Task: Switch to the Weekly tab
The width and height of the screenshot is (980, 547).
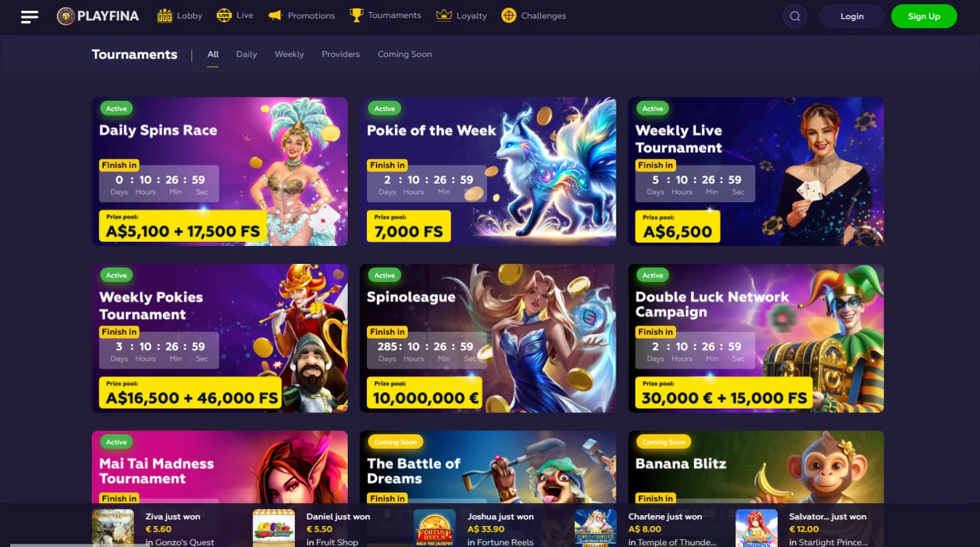Action: pyautogui.click(x=289, y=54)
